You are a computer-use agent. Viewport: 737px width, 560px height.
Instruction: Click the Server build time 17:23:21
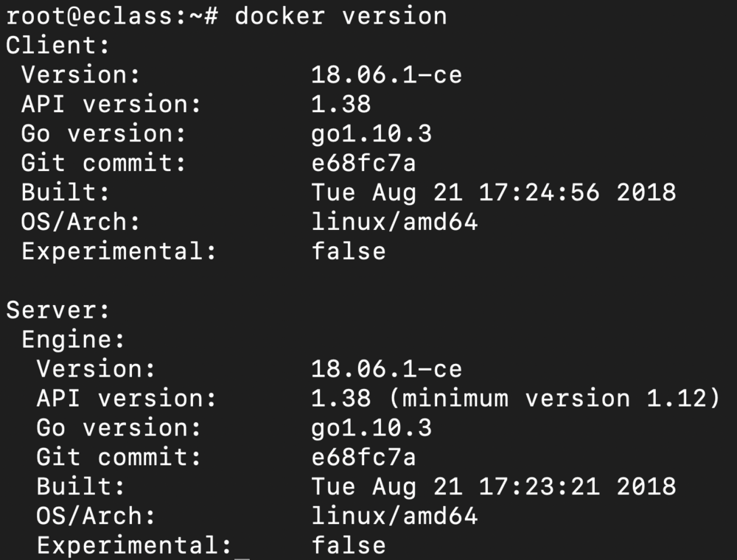pos(539,486)
